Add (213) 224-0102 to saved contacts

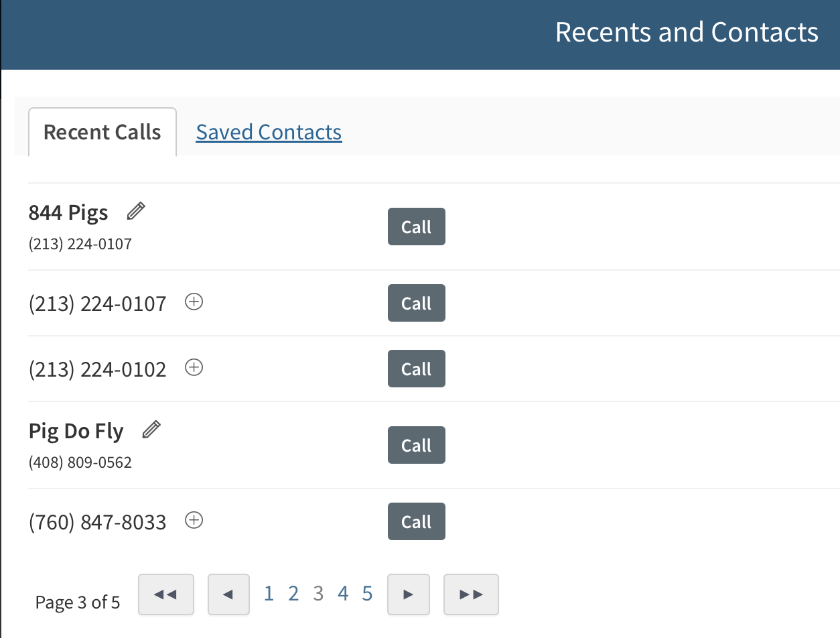pyautogui.click(x=194, y=368)
